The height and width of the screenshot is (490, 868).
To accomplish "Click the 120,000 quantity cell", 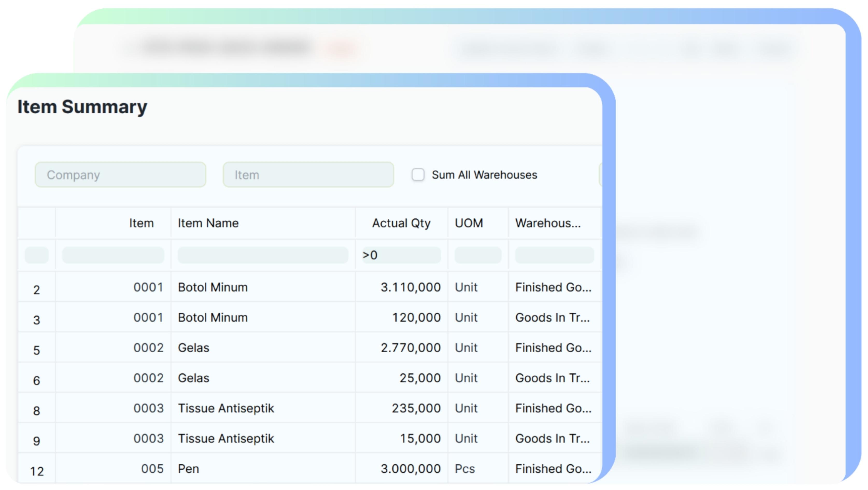I will 416,318.
